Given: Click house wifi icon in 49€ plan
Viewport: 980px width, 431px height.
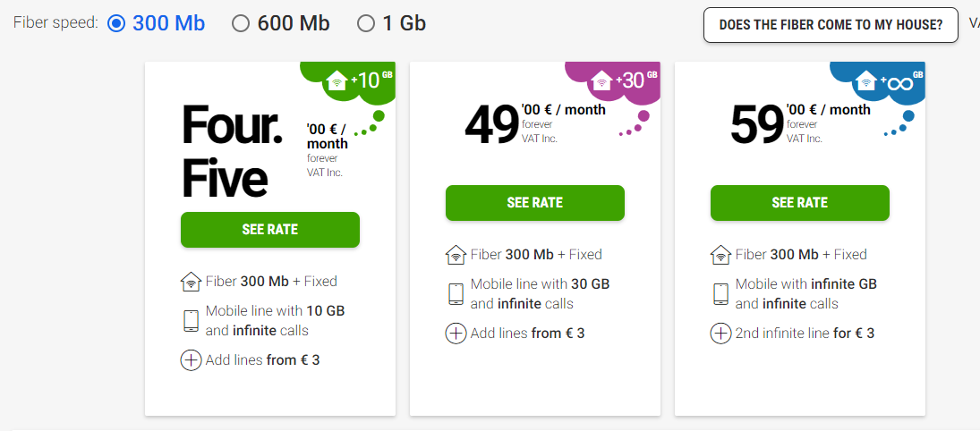Looking at the screenshot, I should click(x=456, y=255).
